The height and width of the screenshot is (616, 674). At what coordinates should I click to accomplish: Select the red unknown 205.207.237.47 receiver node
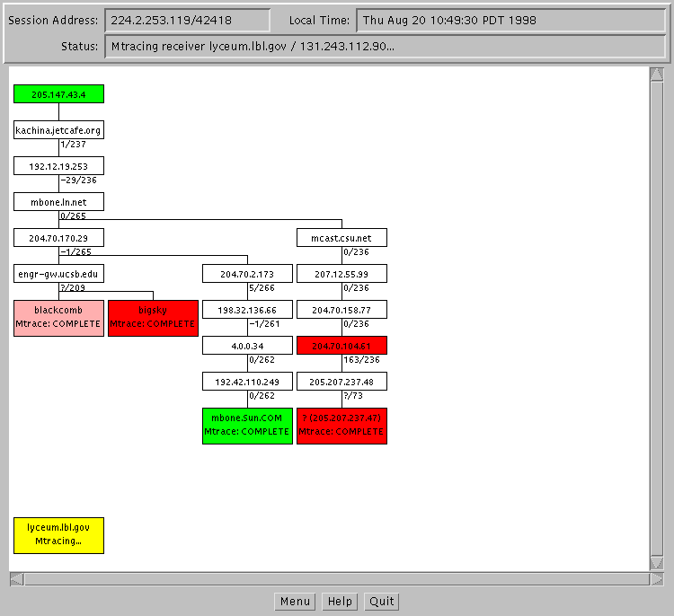click(341, 426)
